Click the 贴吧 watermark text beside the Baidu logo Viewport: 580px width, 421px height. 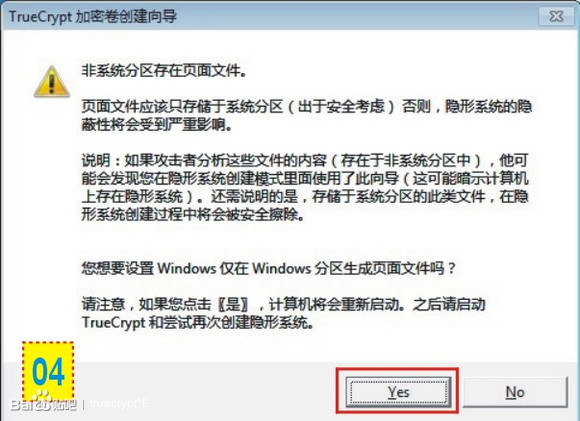point(64,405)
